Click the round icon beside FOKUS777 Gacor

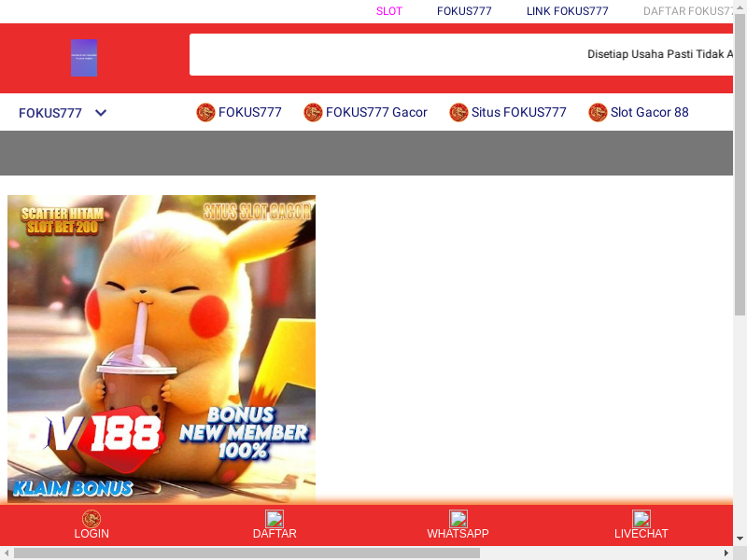tap(313, 112)
